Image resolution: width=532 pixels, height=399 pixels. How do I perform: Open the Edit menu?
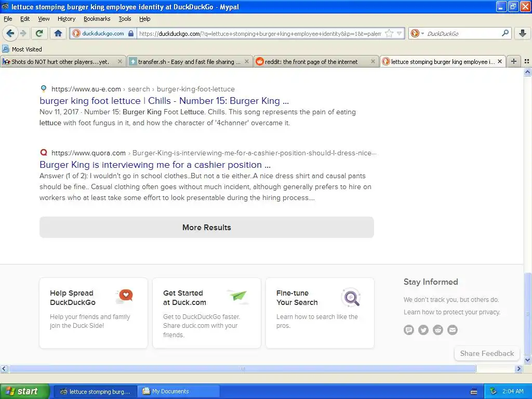(25, 19)
